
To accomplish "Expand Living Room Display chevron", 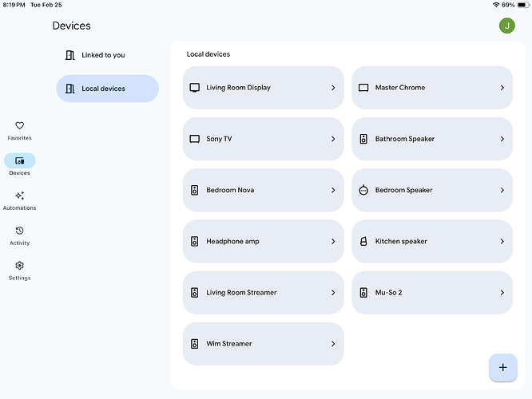I will pos(333,88).
